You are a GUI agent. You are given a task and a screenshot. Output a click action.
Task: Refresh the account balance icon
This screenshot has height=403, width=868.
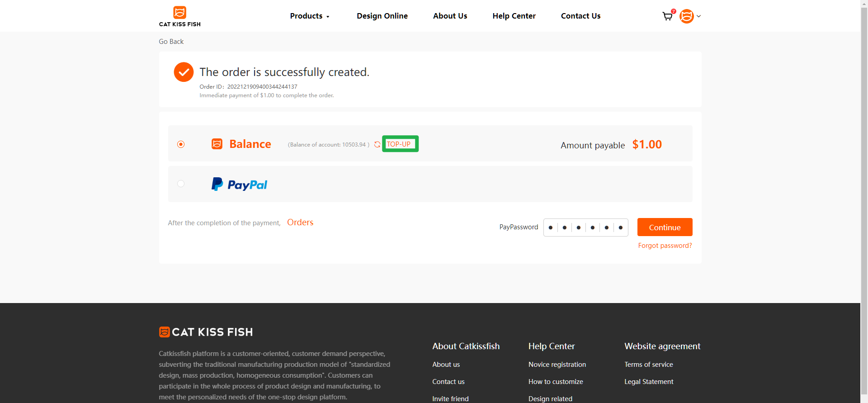[x=377, y=145]
